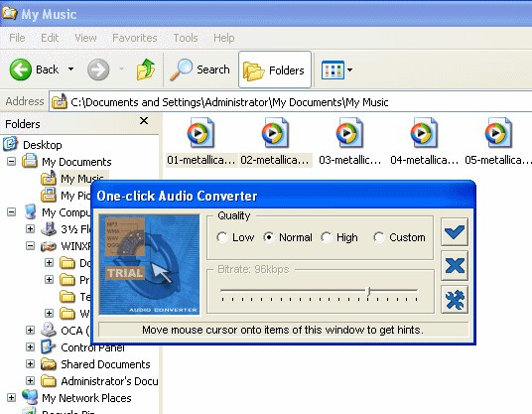
Task: Go Back in the My Music window
Action: point(34,69)
